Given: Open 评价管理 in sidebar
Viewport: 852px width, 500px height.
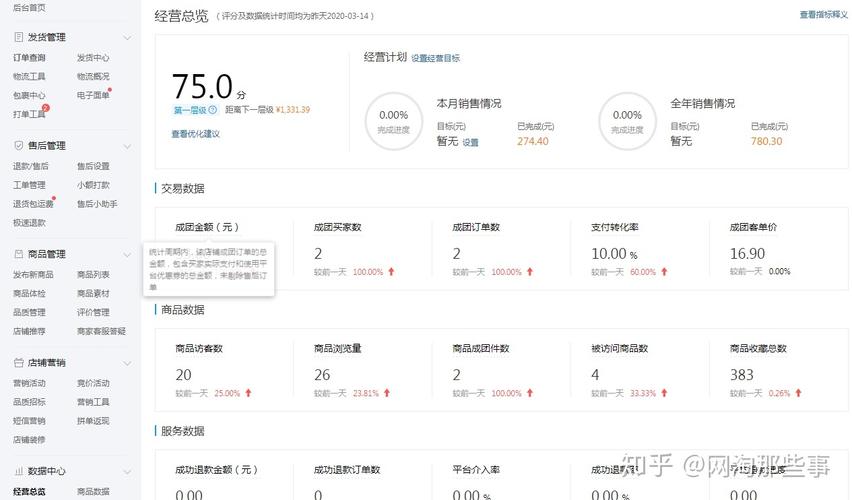Looking at the screenshot, I should tap(93, 312).
